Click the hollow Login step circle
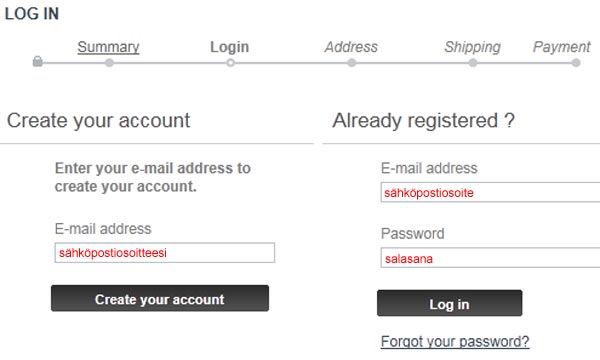600x360 pixels. click(x=230, y=63)
